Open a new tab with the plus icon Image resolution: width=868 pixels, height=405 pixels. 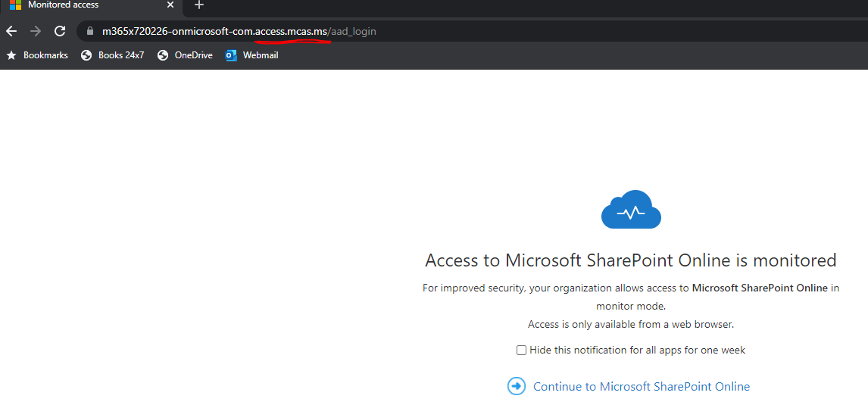pos(199,5)
